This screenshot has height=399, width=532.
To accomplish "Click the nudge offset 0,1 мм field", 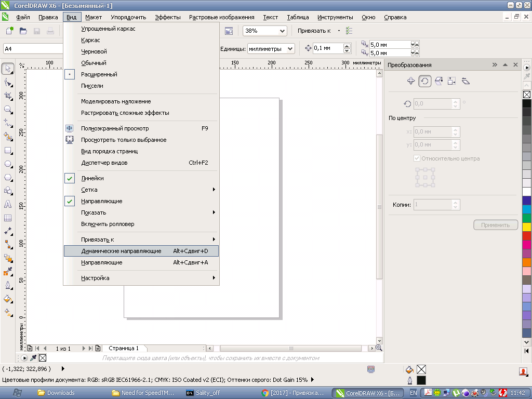I will pyautogui.click(x=328, y=48).
